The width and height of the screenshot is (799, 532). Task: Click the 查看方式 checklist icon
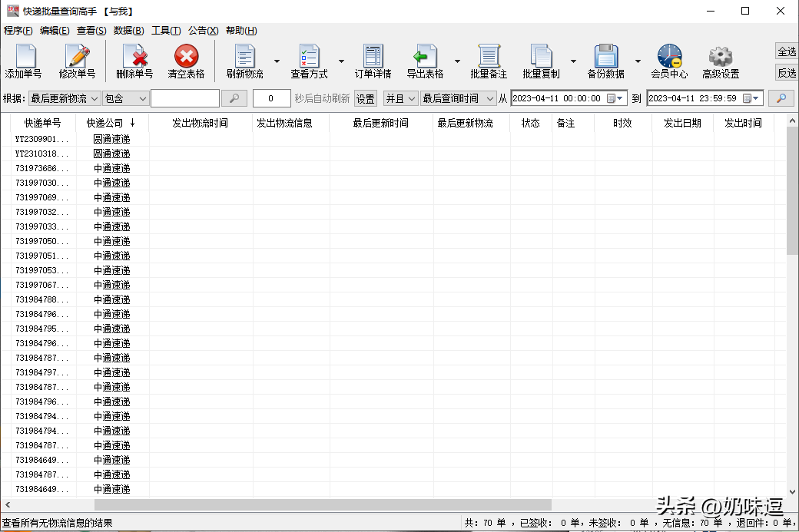pos(310,57)
